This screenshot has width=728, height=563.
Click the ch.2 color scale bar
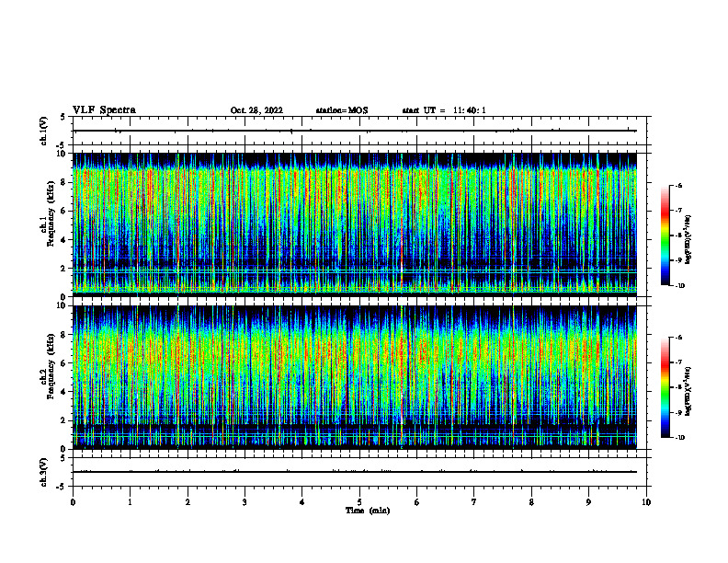(665, 387)
